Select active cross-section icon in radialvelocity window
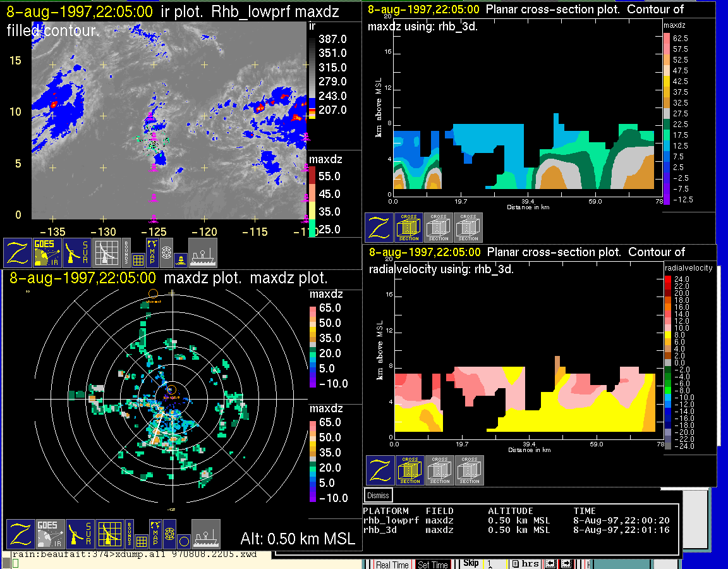The width and height of the screenshot is (728, 569). click(409, 470)
